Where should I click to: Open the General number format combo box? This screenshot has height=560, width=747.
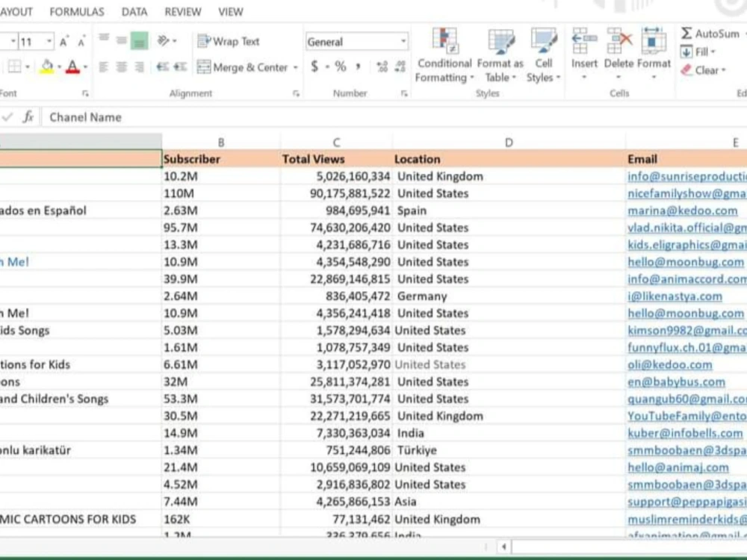356,42
